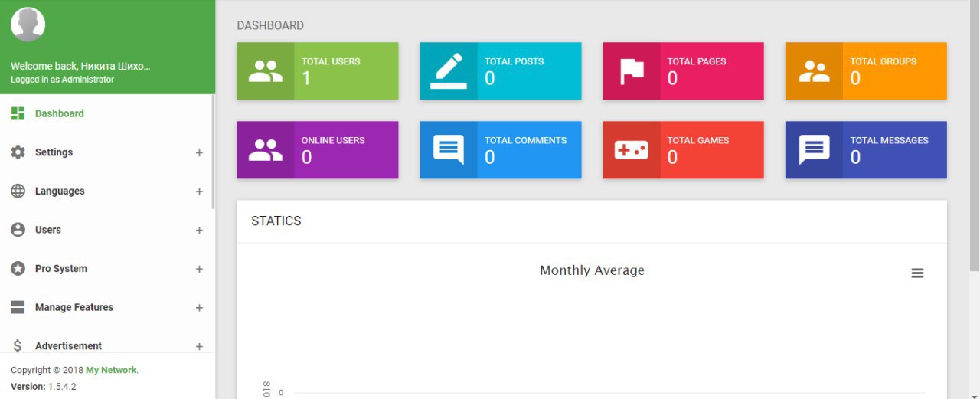Screen dimensions: 980x399
Task: Click the Languages globe icon
Action: pos(18,191)
